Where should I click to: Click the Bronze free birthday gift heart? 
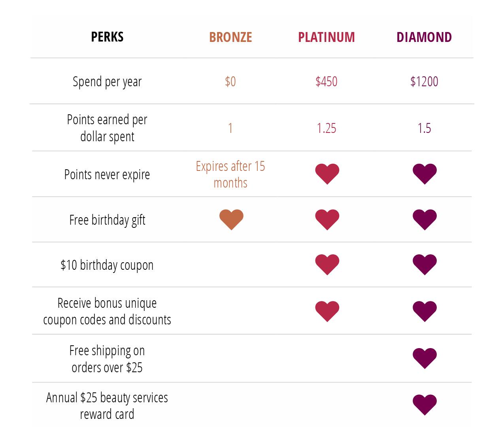[231, 219]
